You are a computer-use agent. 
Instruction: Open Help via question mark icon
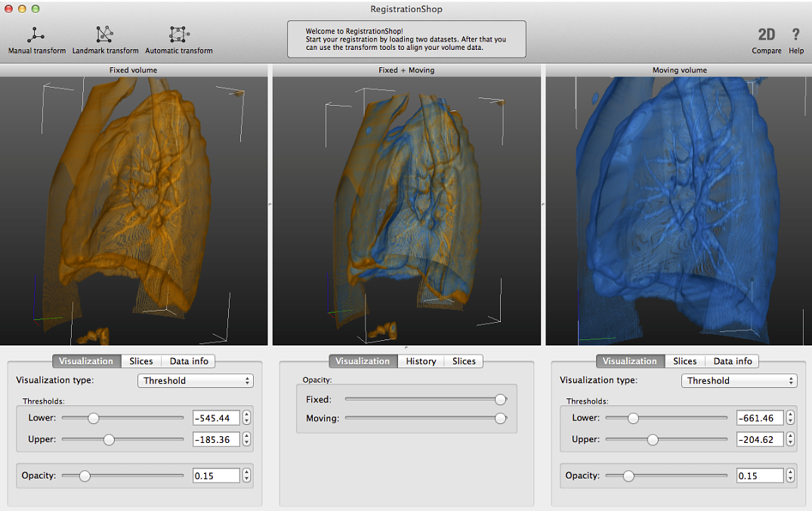(x=795, y=35)
